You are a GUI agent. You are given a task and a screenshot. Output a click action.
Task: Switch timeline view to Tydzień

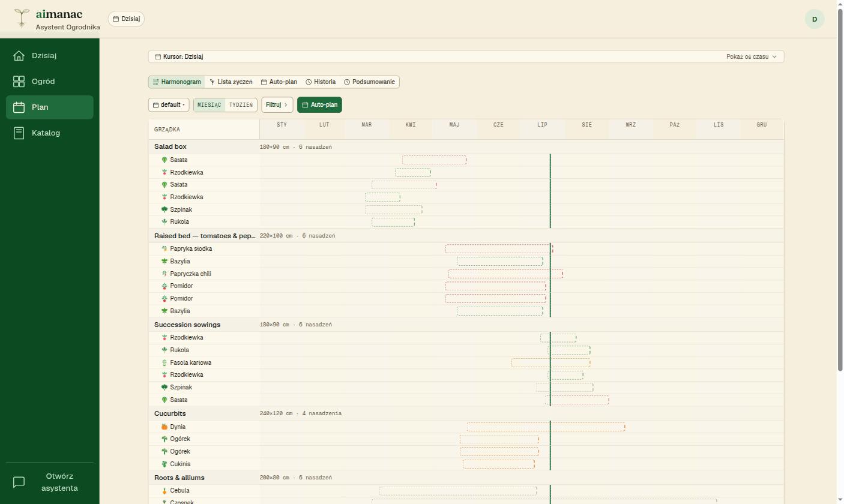[x=241, y=105]
